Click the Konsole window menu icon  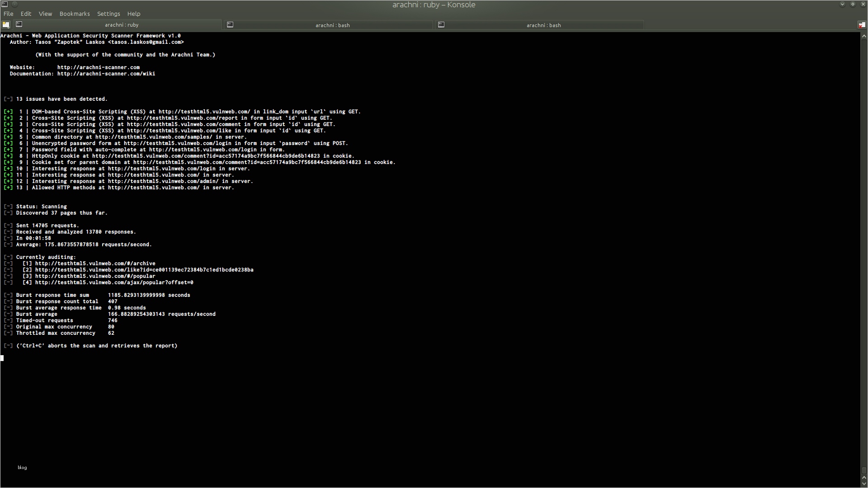5,4
